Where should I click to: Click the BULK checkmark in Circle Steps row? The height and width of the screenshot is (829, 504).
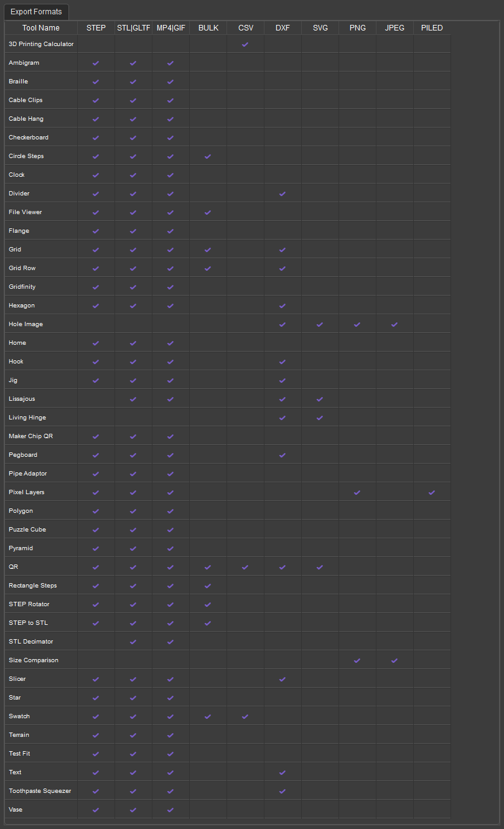(x=208, y=156)
